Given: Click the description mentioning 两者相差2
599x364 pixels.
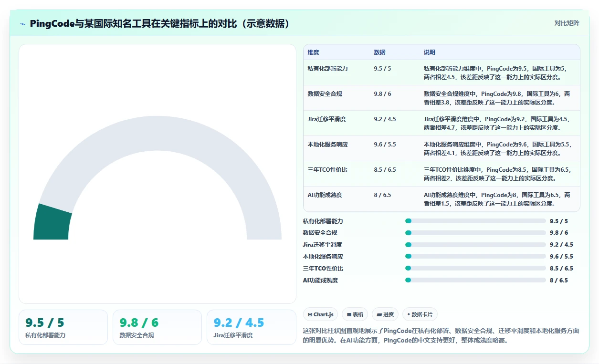Looking at the screenshot, I should click(x=497, y=174).
